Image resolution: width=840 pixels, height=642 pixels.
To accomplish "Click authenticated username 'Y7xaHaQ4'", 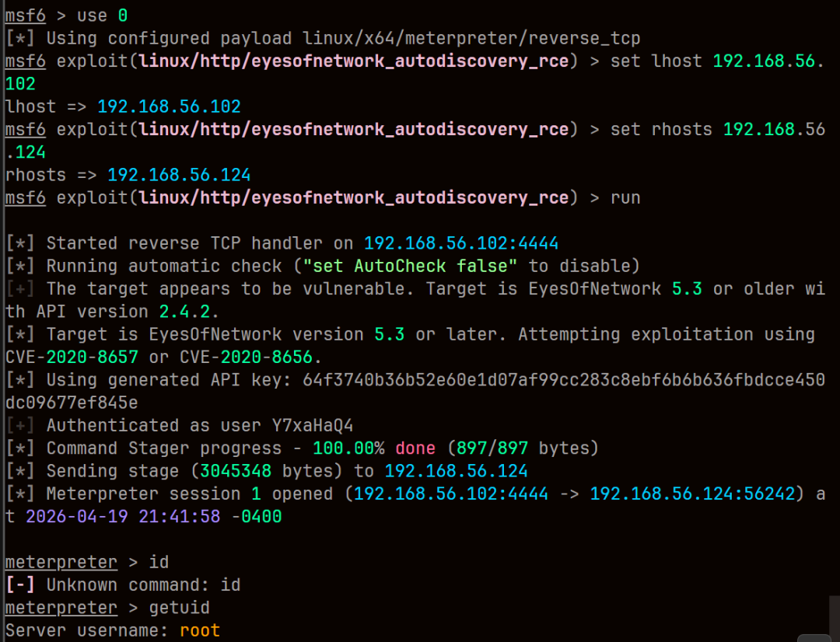I will click(x=313, y=426).
